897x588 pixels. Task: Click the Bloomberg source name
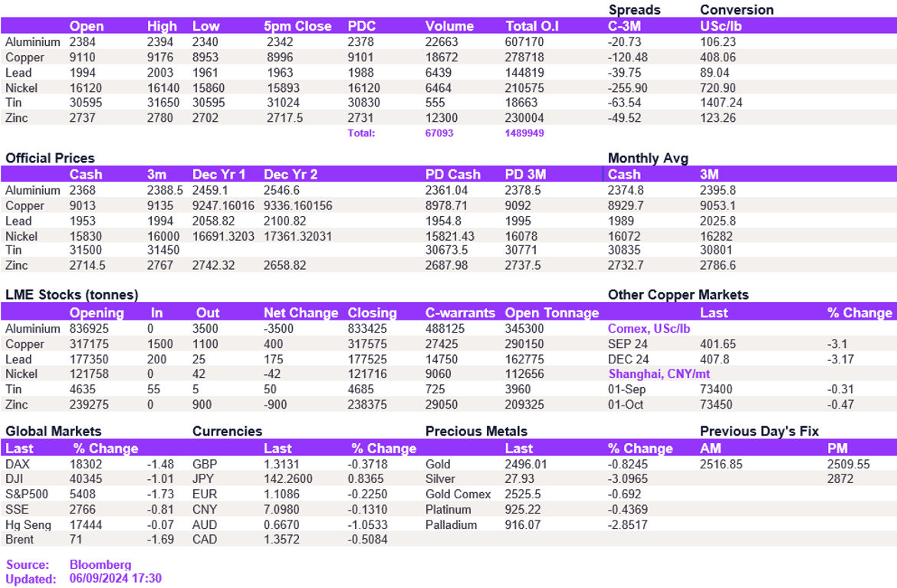tap(100, 565)
